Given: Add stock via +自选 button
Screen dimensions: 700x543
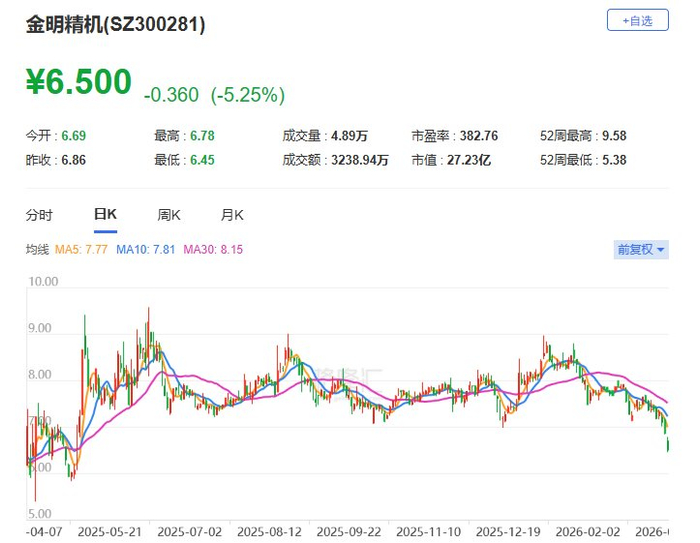Looking at the screenshot, I should pyautogui.click(x=638, y=21).
